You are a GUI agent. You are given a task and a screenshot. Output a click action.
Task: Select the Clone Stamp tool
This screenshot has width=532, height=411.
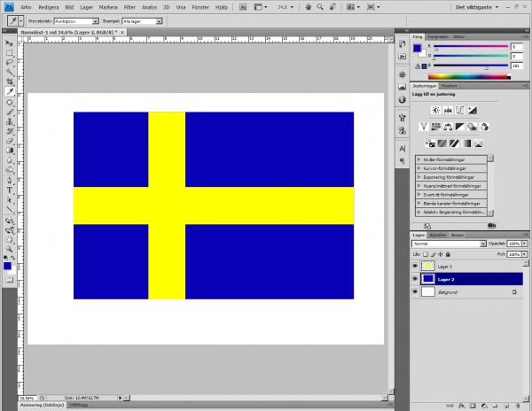pos(10,121)
